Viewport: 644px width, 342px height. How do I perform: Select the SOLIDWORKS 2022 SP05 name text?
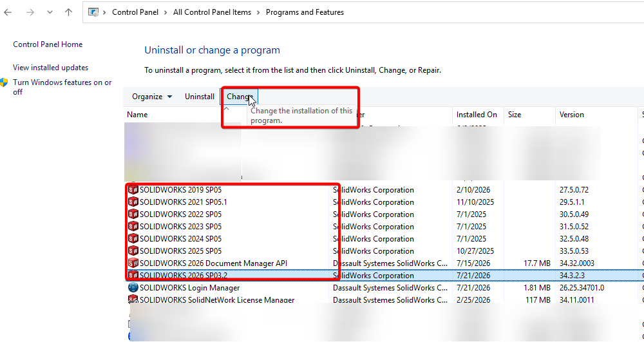[x=180, y=214]
